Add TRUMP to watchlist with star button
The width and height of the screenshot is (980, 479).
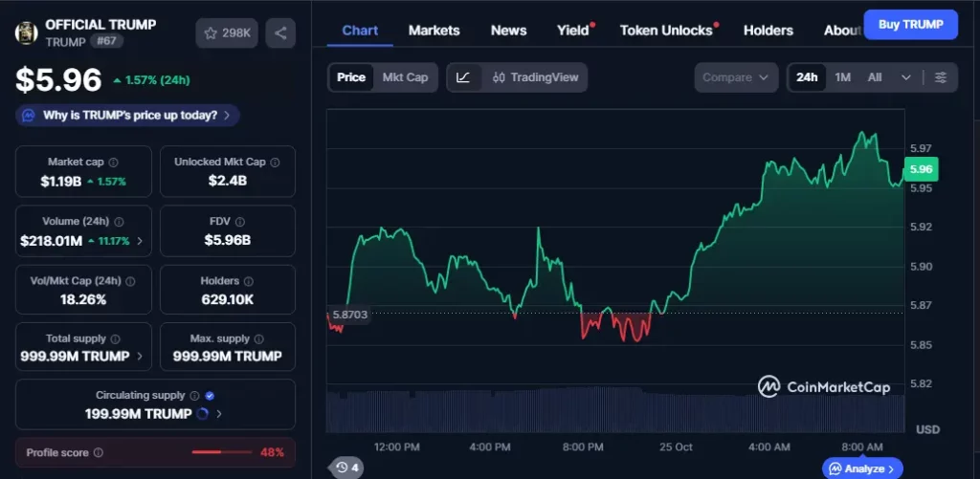click(227, 33)
